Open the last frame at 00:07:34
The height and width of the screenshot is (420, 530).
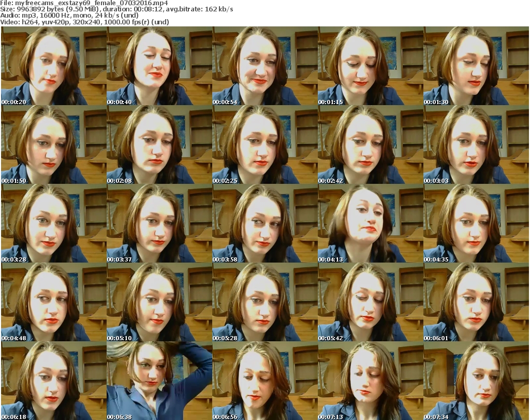tap(476, 381)
